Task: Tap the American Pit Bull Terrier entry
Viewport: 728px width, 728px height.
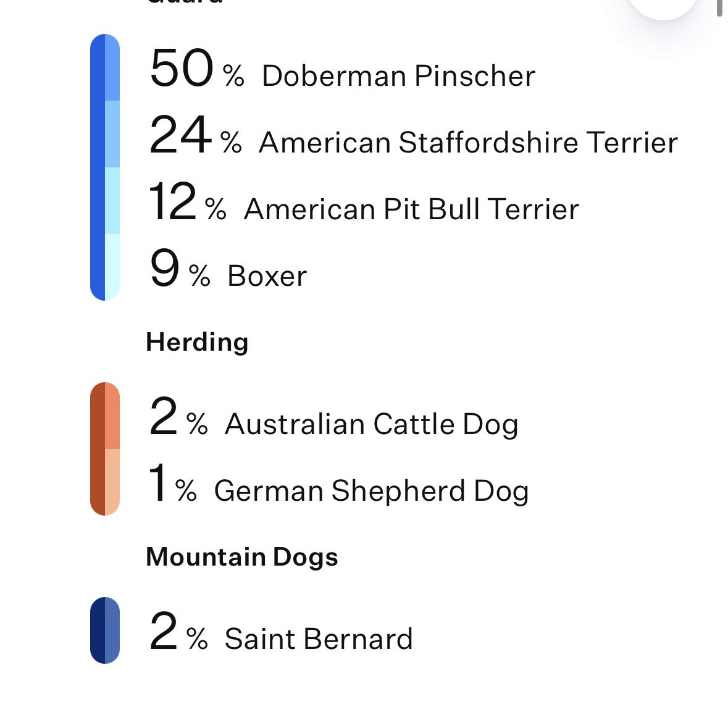Action: tap(411, 209)
